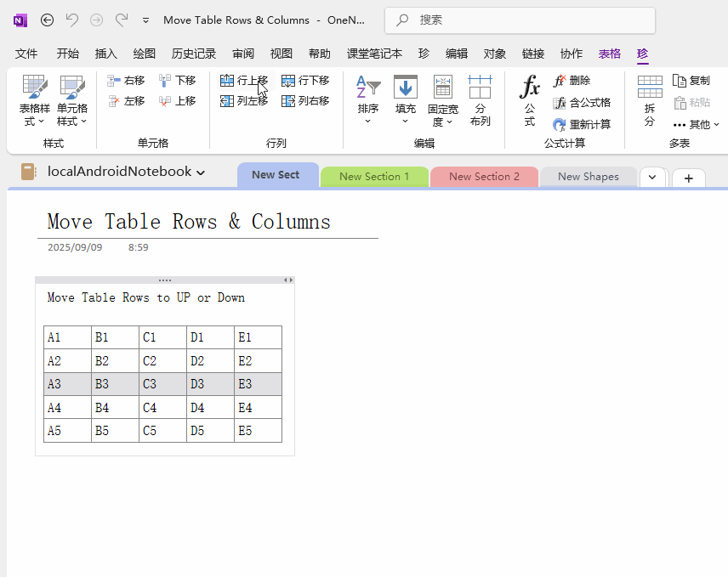Click the 分布列 (distribute columns) icon
The height and width of the screenshot is (577, 728).
[x=480, y=88]
